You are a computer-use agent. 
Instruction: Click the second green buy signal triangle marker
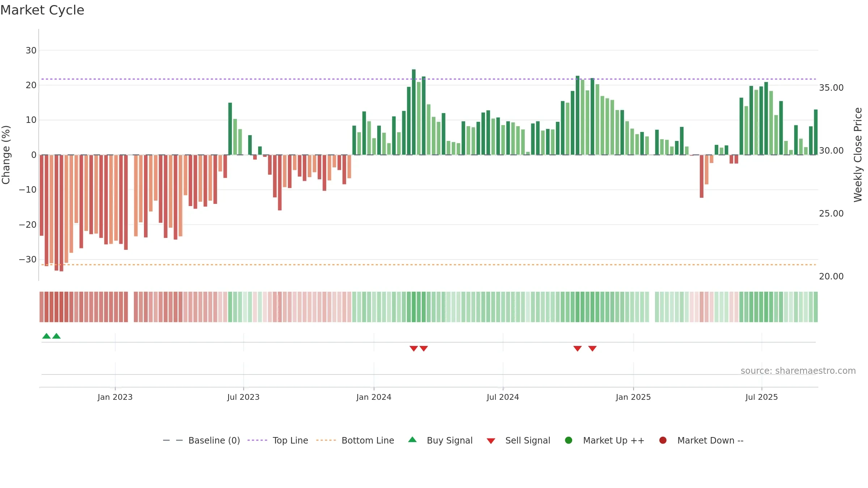click(x=56, y=336)
